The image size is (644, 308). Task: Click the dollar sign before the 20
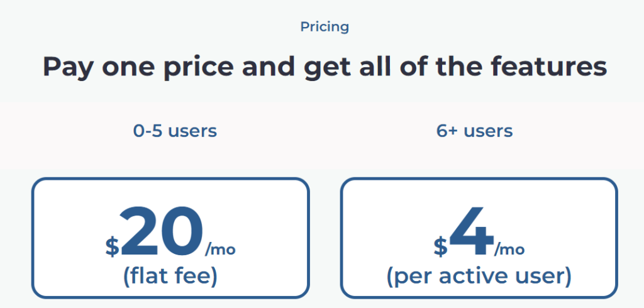click(x=112, y=246)
